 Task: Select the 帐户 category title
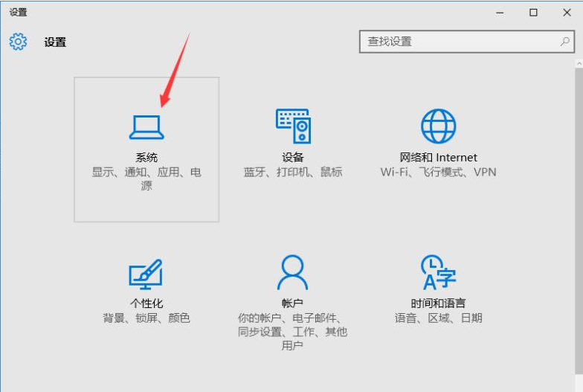[293, 303]
